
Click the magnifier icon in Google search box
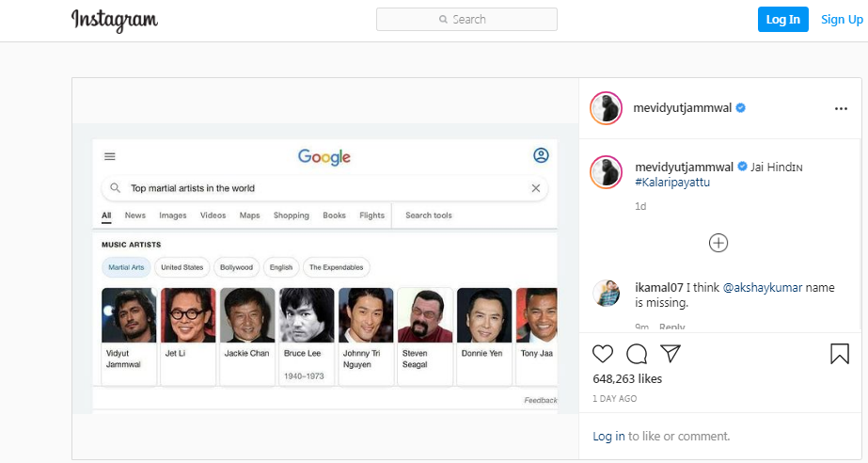tap(115, 188)
